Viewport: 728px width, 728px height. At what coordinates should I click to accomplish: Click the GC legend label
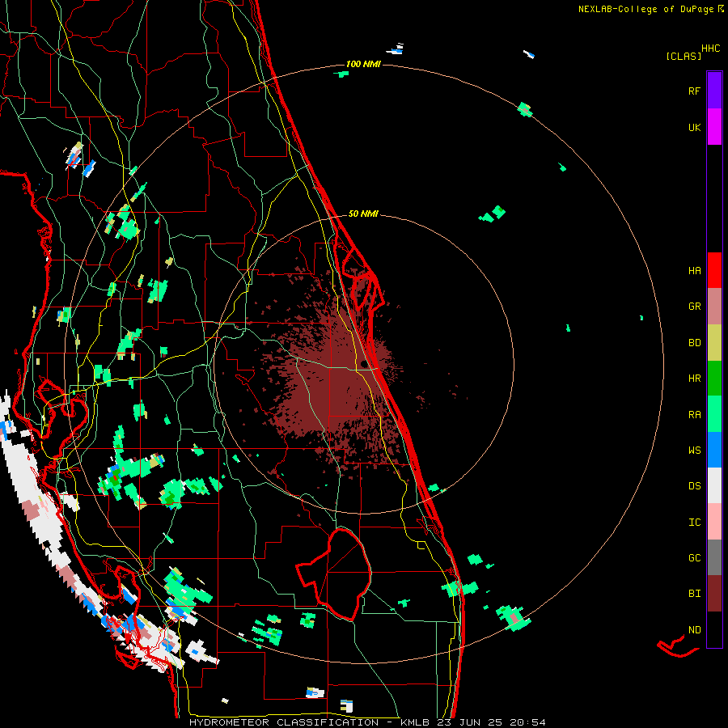695,558
